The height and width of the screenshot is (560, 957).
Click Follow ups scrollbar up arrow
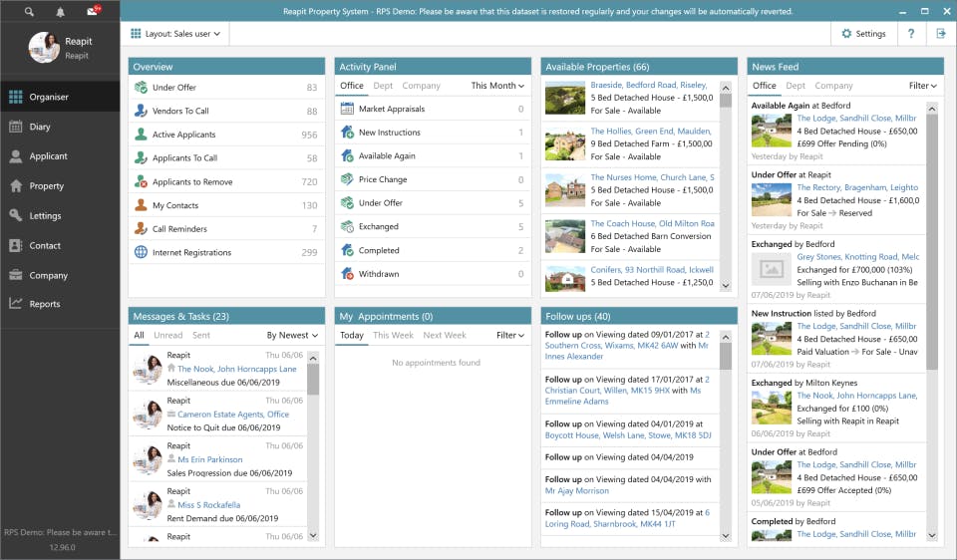725,337
